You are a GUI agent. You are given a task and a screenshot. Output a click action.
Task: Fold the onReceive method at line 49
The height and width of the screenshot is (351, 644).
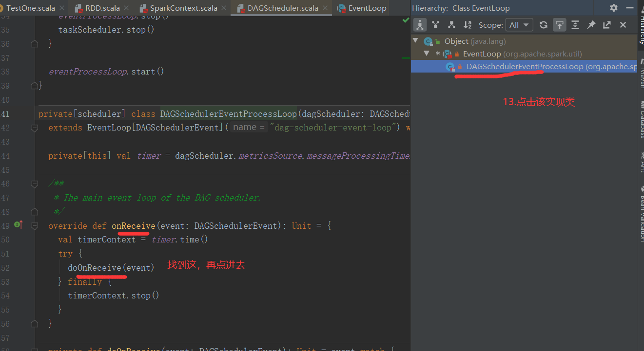click(35, 225)
